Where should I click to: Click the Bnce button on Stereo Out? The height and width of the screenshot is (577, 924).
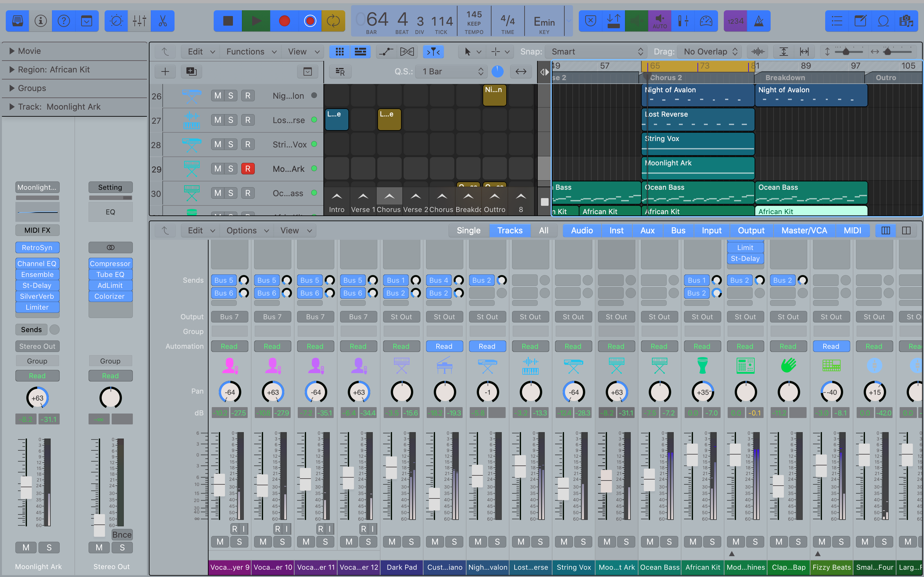122,535
